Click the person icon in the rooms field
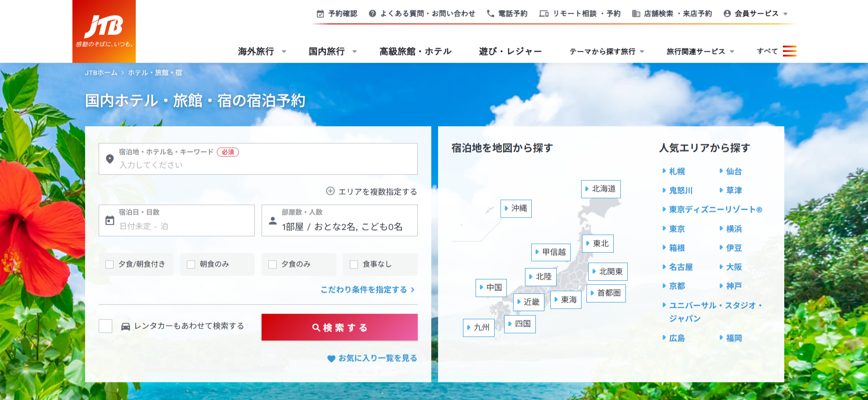The image size is (868, 400). 272,221
